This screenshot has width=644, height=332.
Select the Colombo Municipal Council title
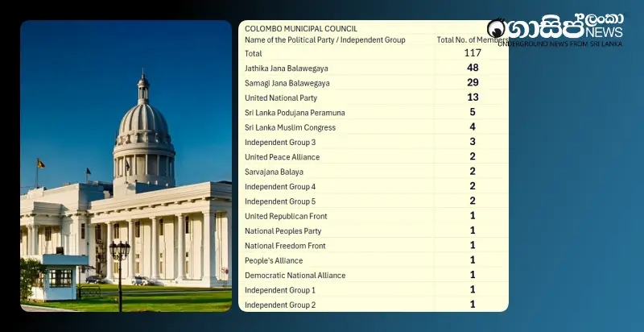click(300, 28)
